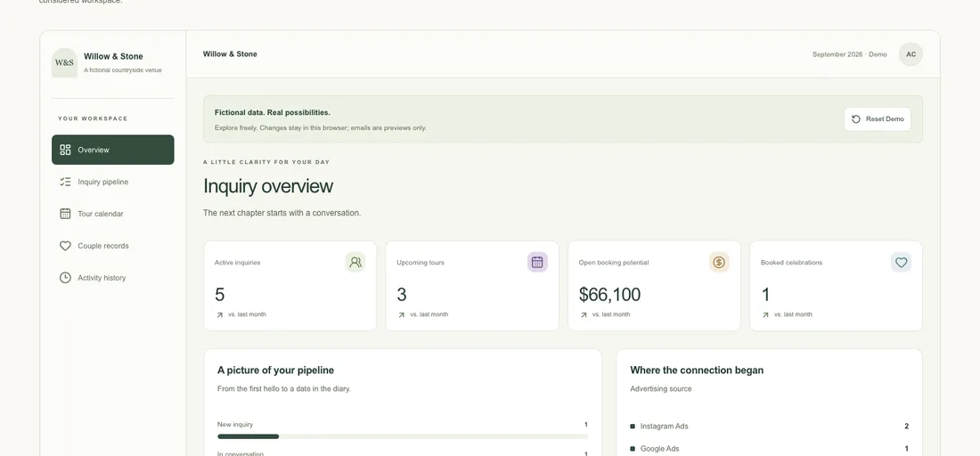Image resolution: width=980 pixels, height=456 pixels.
Task: Open the Overview menu item
Action: tap(113, 150)
